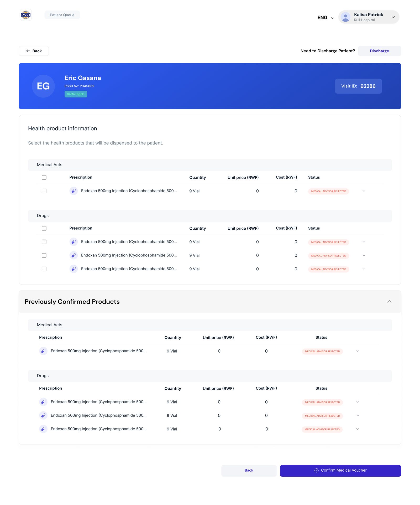This screenshot has height=505, width=420.
Task: Click pill icon in second Previously Confirmed Drugs row
Action: tap(43, 415)
